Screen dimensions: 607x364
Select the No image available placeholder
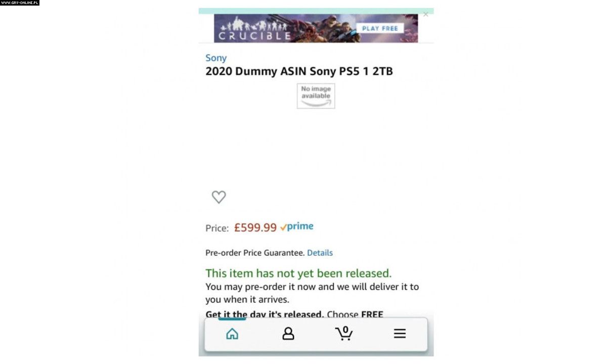click(316, 96)
